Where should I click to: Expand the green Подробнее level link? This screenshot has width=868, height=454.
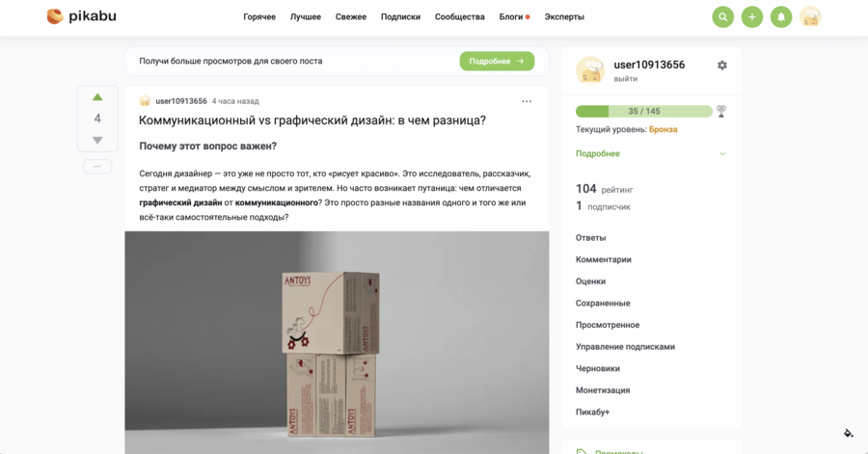[x=597, y=153]
